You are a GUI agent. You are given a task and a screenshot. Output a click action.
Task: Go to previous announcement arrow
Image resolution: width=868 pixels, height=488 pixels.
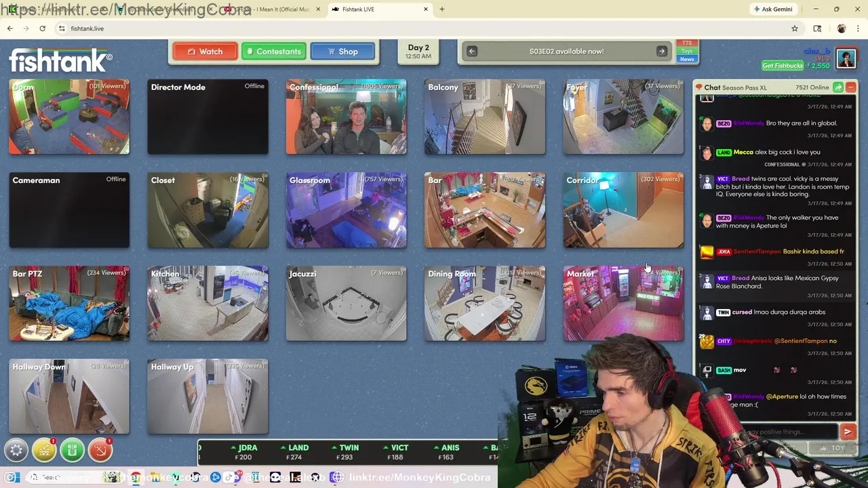pos(472,52)
